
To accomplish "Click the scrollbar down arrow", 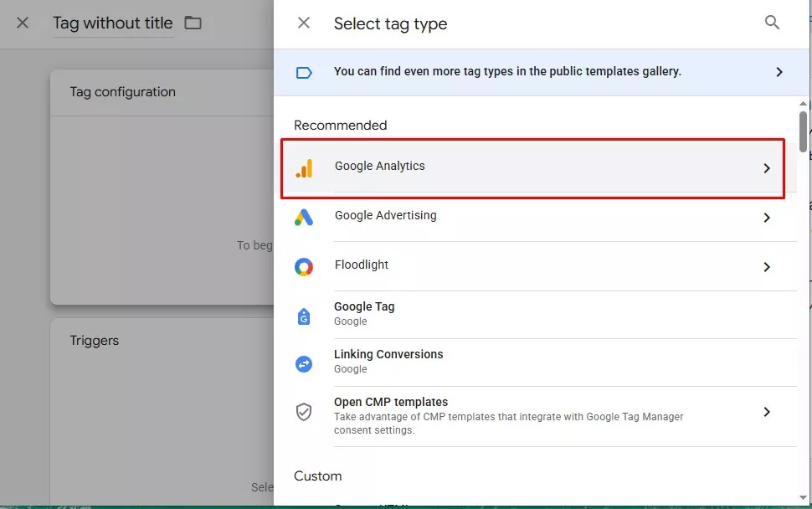I will (x=803, y=497).
